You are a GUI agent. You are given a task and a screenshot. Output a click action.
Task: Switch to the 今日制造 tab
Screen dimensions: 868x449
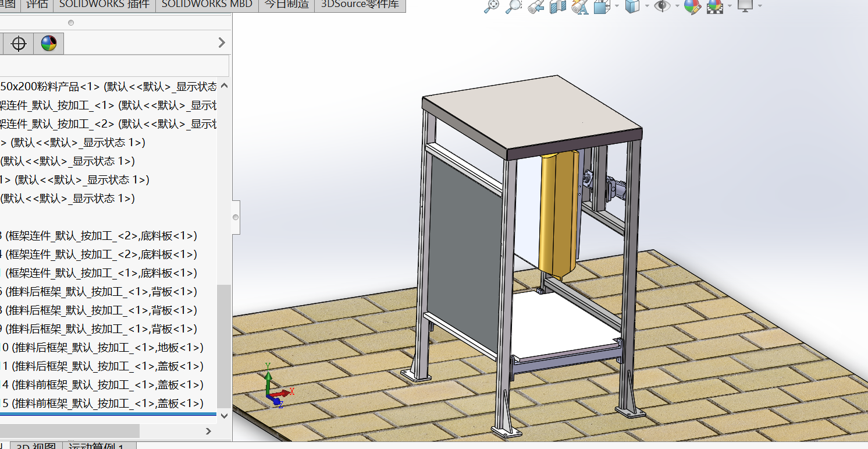[x=286, y=5]
